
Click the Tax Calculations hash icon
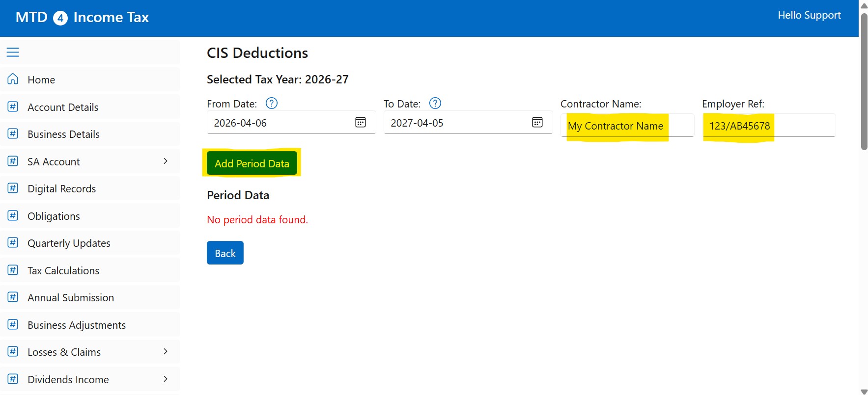(x=13, y=270)
